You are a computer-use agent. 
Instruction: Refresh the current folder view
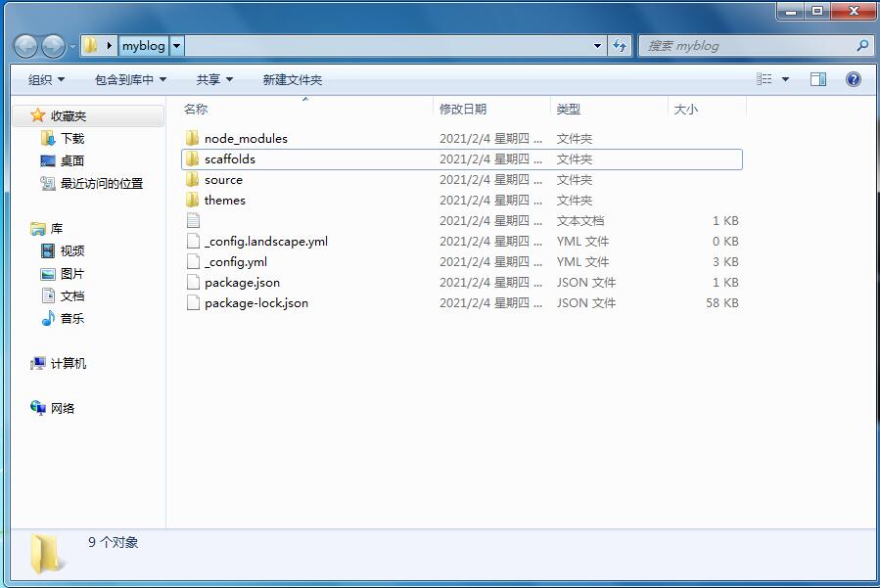point(620,45)
